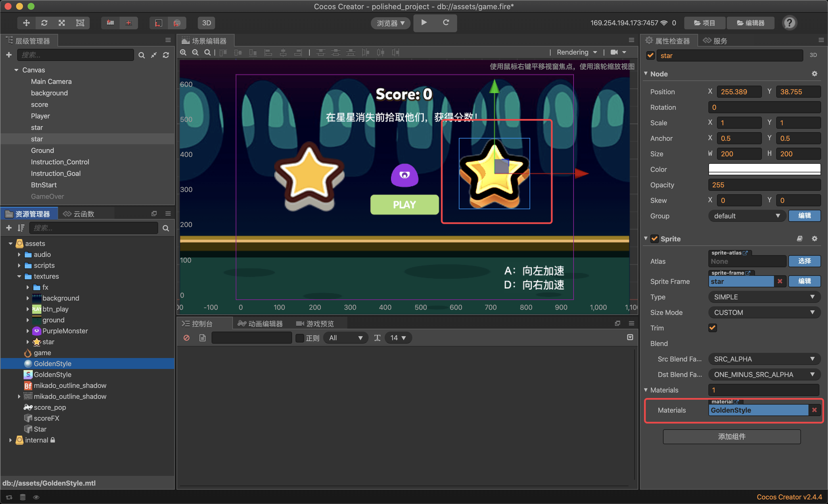Viewport: 828px width, 504px height.
Task: Click the Sprite component gear icon
Action: click(x=814, y=238)
